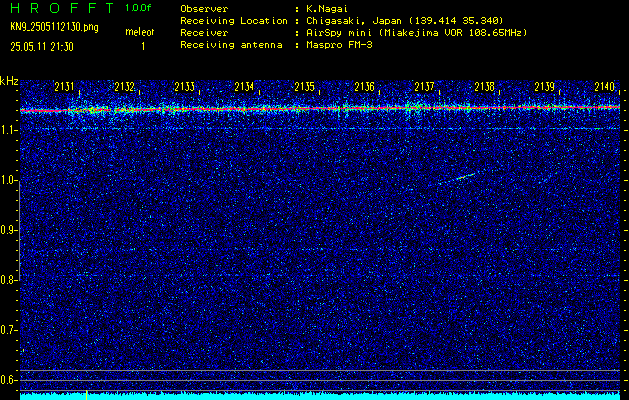Click the 2140 time marker
The width and height of the screenshot is (629, 400).
pyautogui.click(x=605, y=87)
